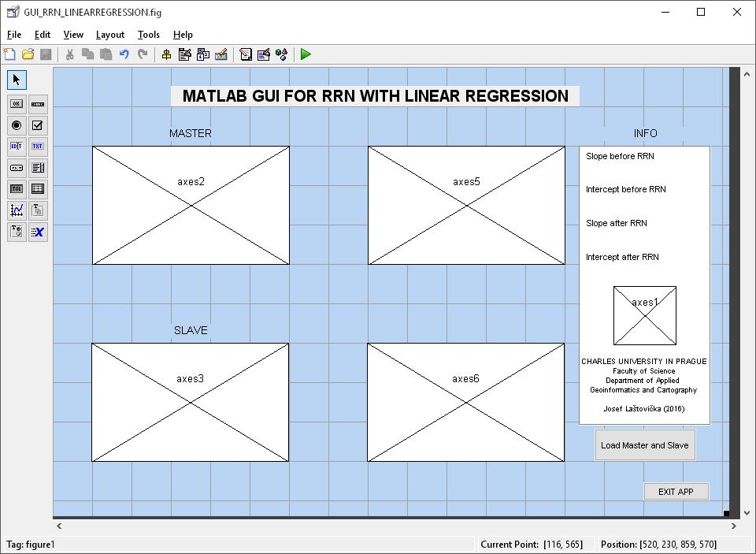Select the Intercept before RRN text

(x=626, y=189)
